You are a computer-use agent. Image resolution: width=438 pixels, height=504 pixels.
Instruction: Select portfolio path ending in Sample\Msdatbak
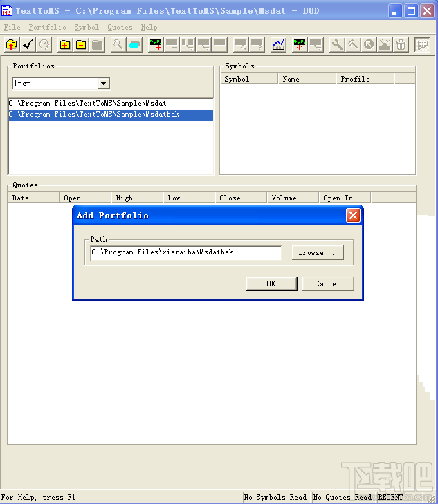click(111, 115)
